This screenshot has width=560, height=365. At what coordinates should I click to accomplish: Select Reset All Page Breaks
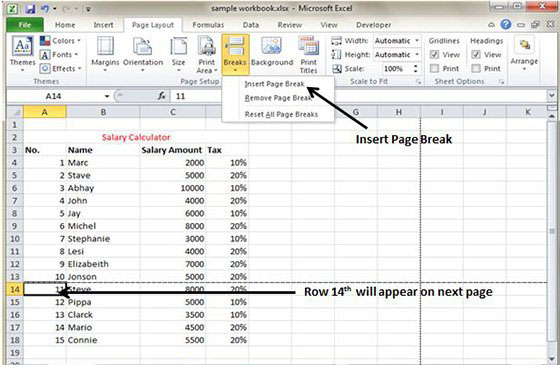point(281,114)
